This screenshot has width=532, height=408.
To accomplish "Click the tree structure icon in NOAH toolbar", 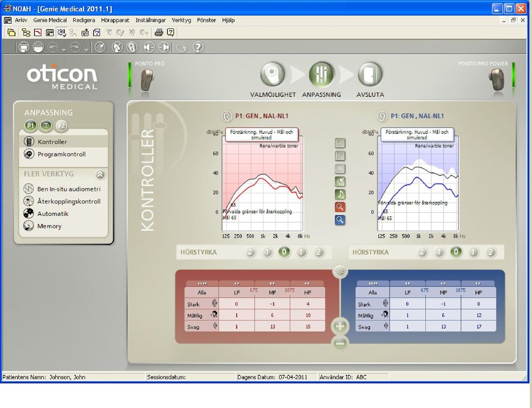I will pyautogui.click(x=26, y=33).
